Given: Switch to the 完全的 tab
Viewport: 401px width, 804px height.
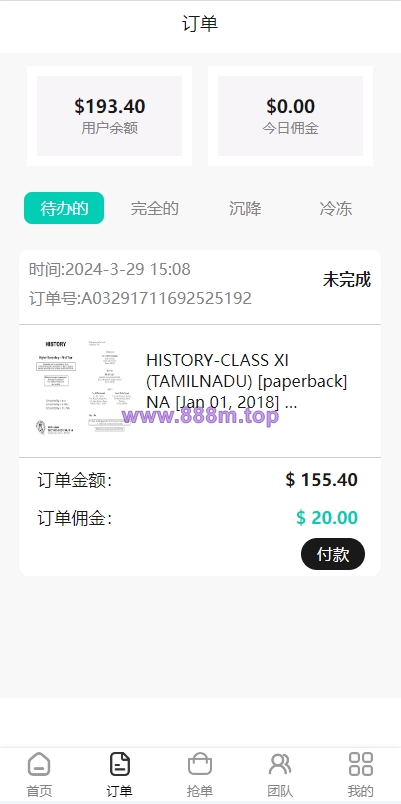Looking at the screenshot, I should pos(154,208).
